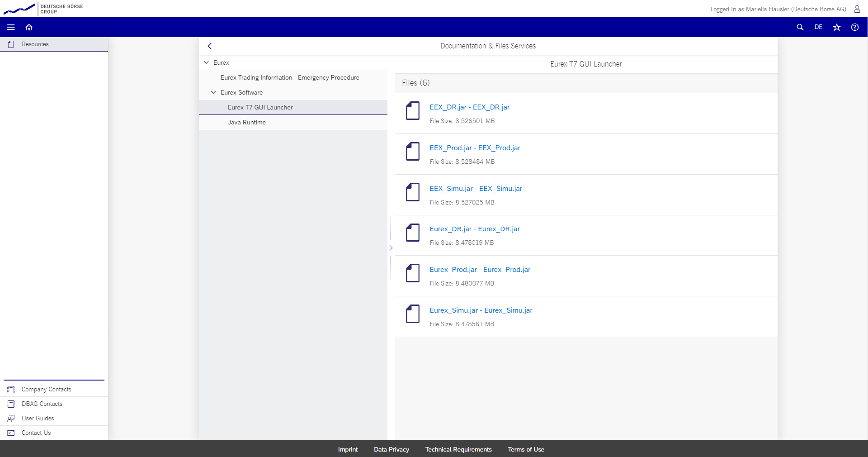Collapse the Eurex tree node
Viewport: 868px width, 457px height.
tap(206, 62)
